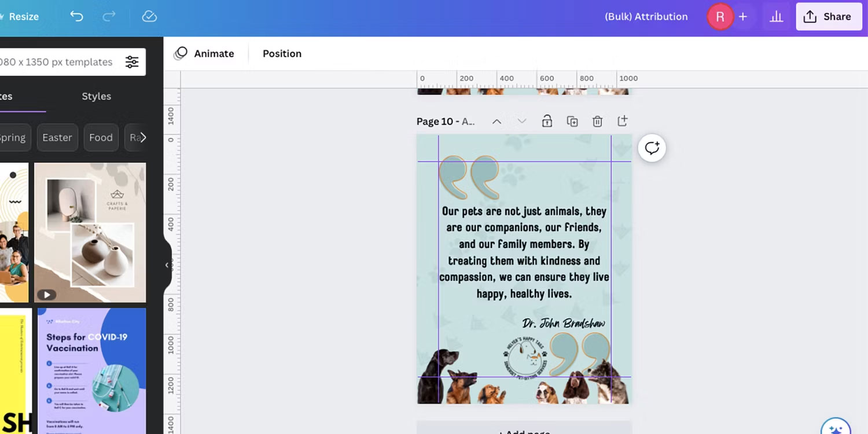Check cloud save status in the toolbar
The image size is (868, 434).
pos(149,16)
